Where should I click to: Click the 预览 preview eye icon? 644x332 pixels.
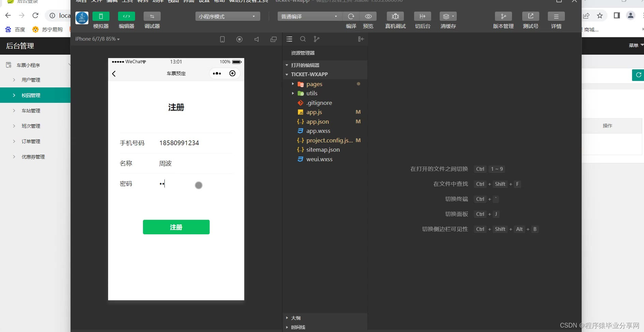coord(368,16)
